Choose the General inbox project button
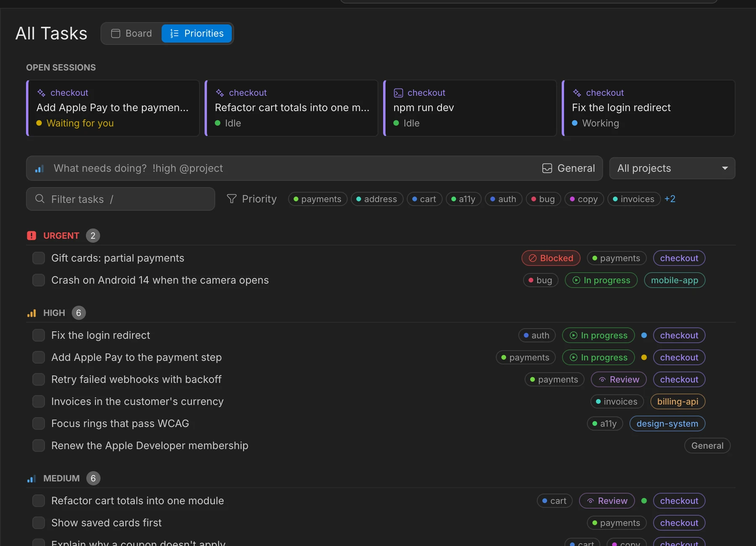The height and width of the screenshot is (546, 756). [568, 168]
